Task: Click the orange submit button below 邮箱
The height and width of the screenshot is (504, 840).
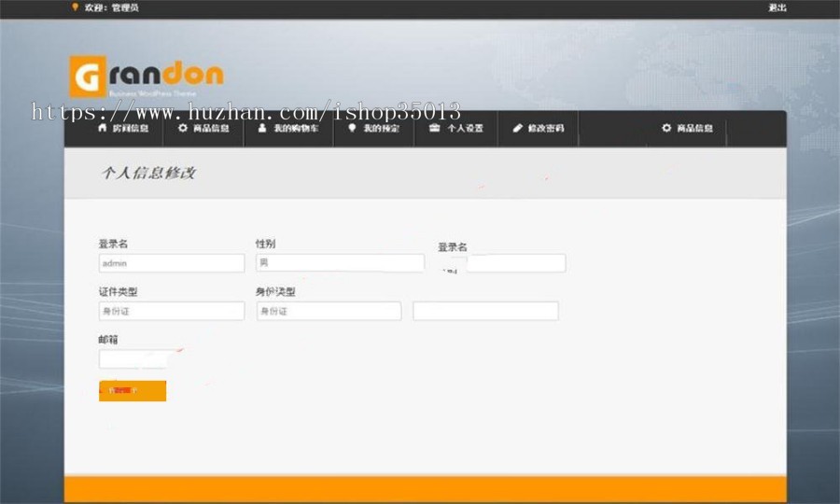Action: [133, 391]
